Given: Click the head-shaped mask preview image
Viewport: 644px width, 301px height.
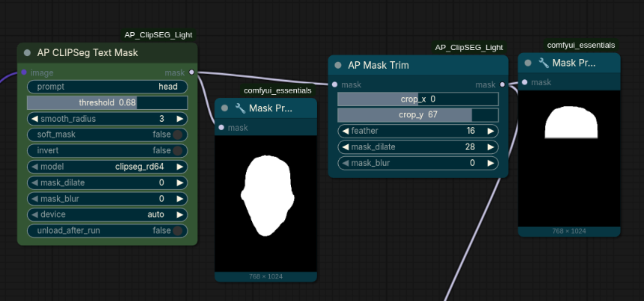Looking at the screenshot, I should coord(266,203).
